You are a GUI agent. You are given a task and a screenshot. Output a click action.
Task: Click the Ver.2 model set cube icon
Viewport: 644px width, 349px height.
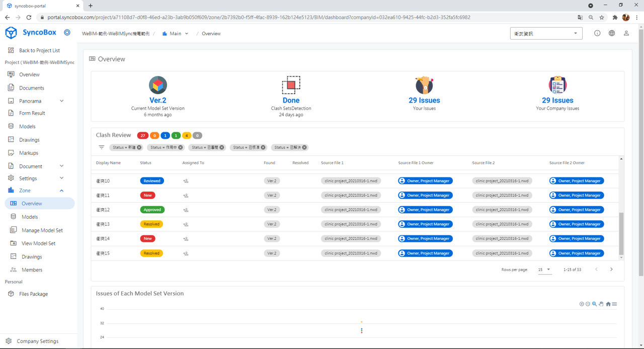(158, 85)
